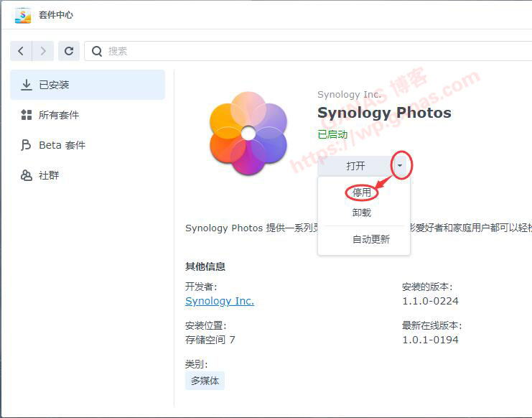This screenshot has width=532, height=418.
Task: Select 自动更新 in the dropdown menu
Action: [370, 239]
